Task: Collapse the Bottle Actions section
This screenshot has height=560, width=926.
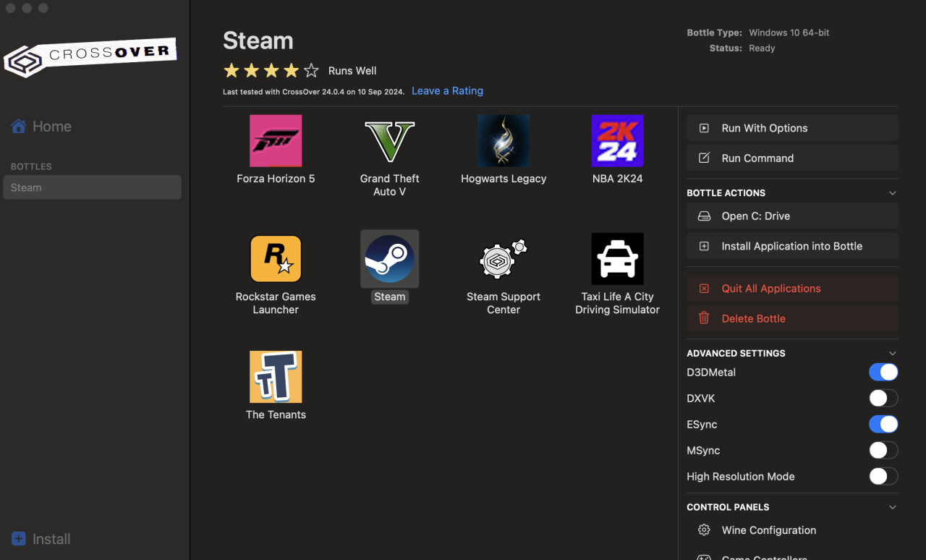Action: tap(892, 193)
